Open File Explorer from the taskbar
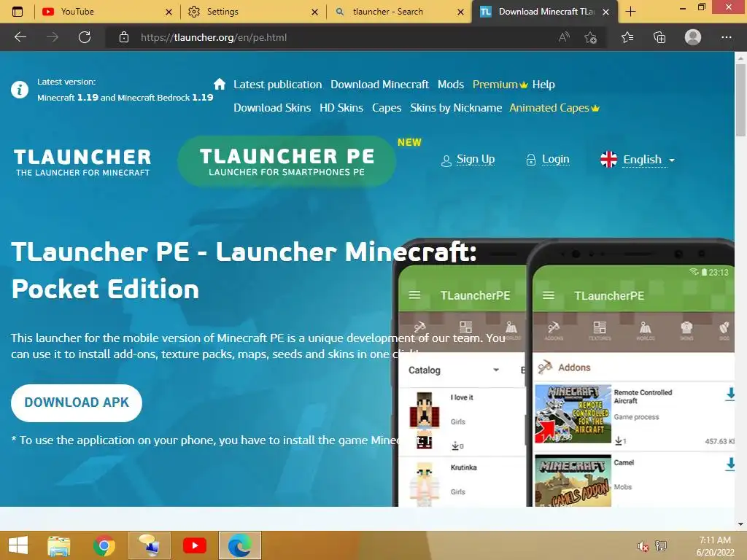Image resolution: width=747 pixels, height=560 pixels. 59,545
